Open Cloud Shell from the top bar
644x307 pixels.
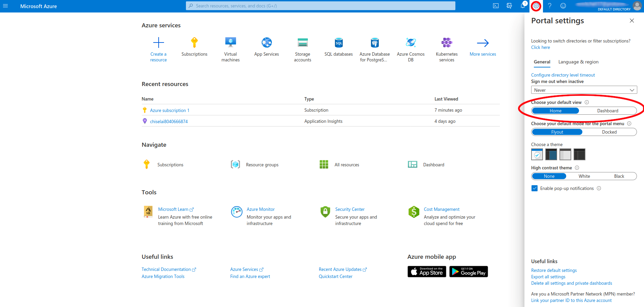pyautogui.click(x=496, y=6)
